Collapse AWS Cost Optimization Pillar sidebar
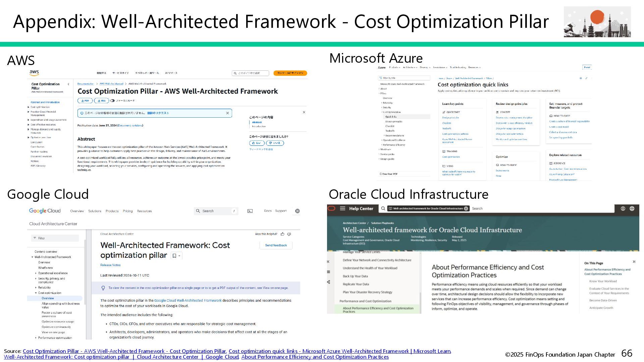 click(x=68, y=84)
